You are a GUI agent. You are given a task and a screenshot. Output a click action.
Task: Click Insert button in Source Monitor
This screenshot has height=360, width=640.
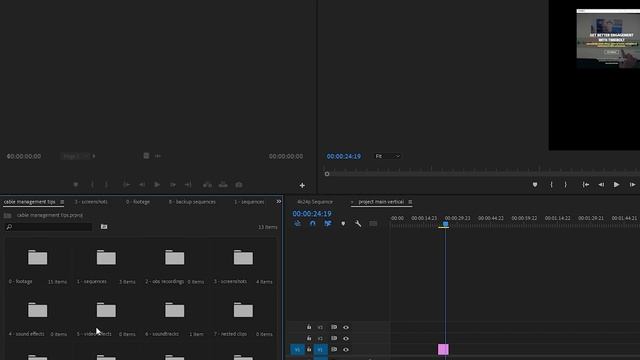(x=207, y=185)
